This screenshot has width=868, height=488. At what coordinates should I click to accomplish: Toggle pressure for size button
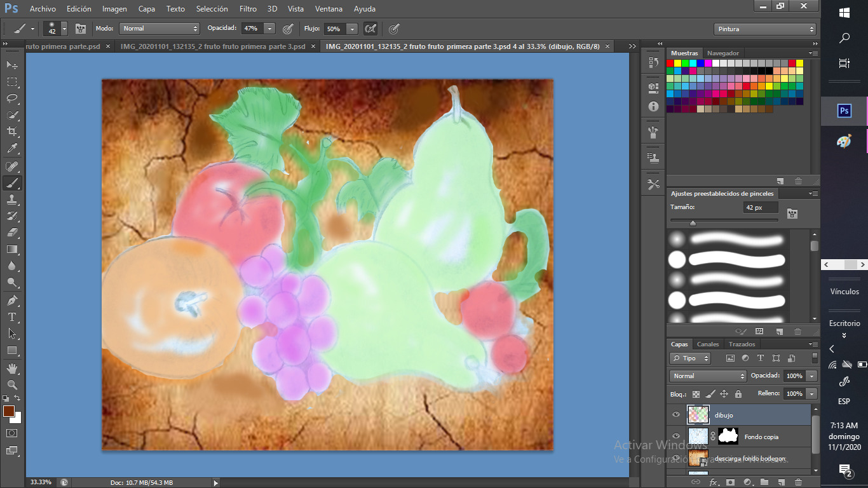pos(394,29)
